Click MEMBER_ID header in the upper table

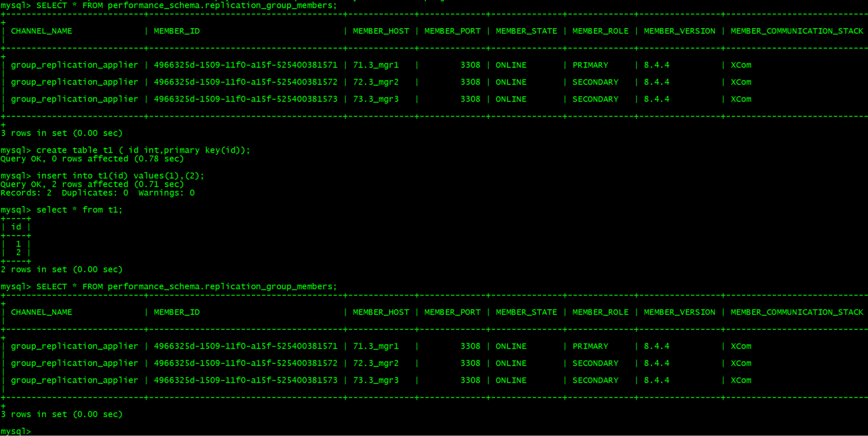tap(177, 31)
